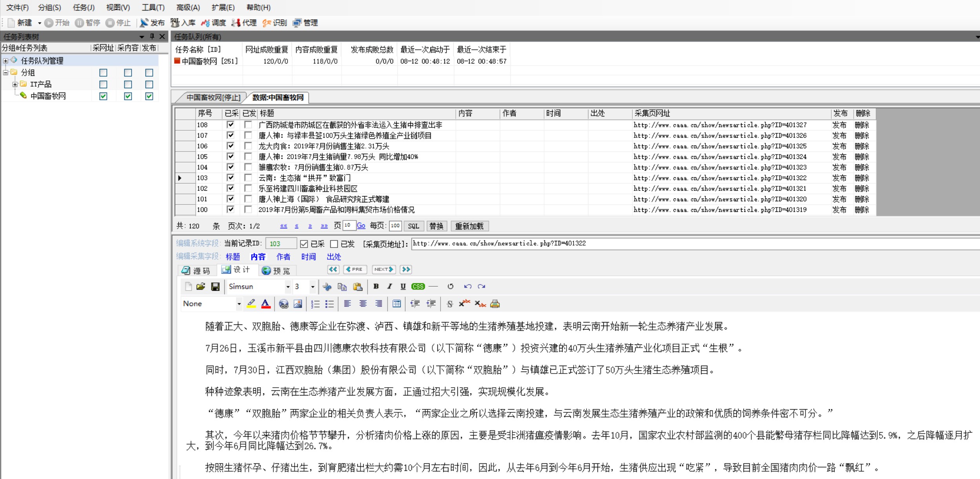
Task: Open the SQL 入库 import icon
Action: tap(183, 23)
